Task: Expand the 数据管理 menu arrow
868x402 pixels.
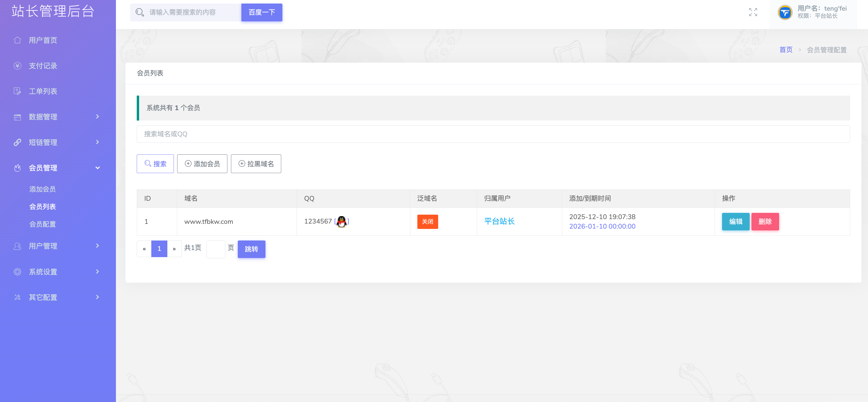Action: (x=98, y=116)
